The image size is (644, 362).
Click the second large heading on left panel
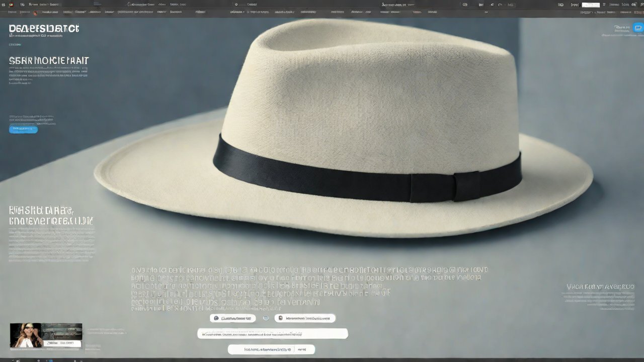(49, 61)
